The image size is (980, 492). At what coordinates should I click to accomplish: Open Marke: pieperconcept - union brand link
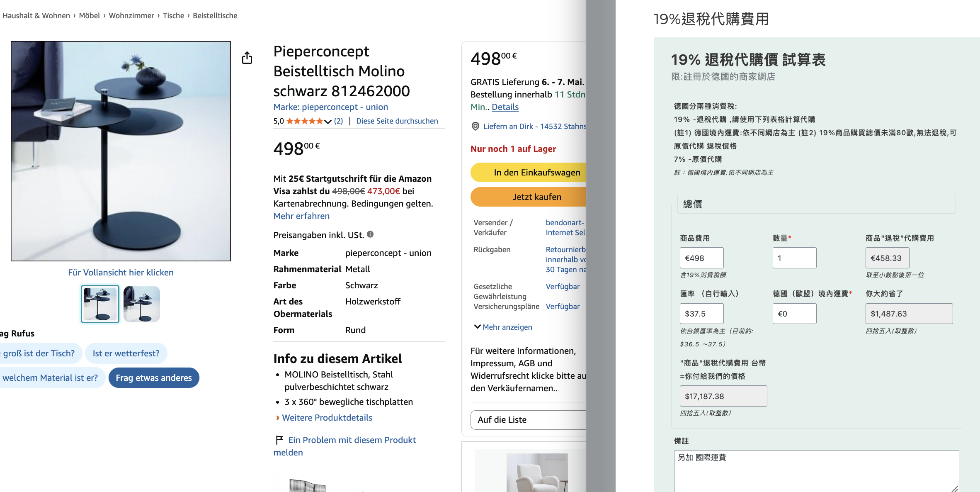[331, 107]
